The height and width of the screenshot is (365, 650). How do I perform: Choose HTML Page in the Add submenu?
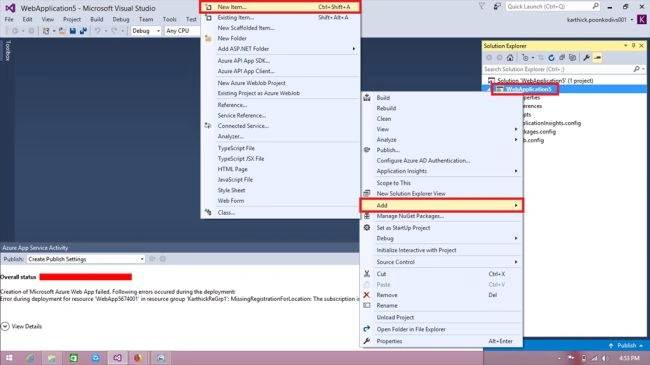point(280,169)
